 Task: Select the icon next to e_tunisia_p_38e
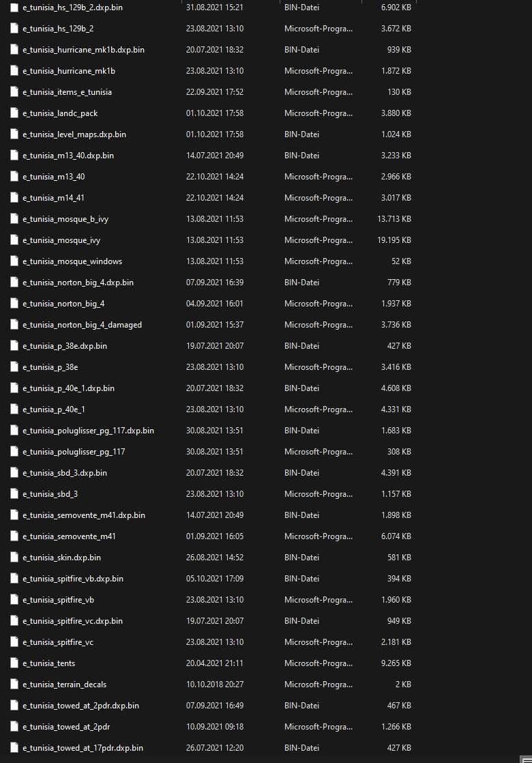(x=14, y=367)
